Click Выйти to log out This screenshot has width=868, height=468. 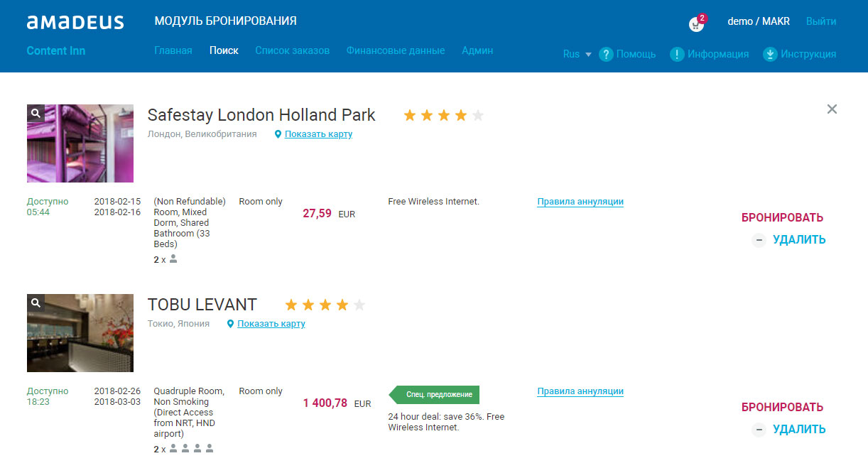point(820,21)
